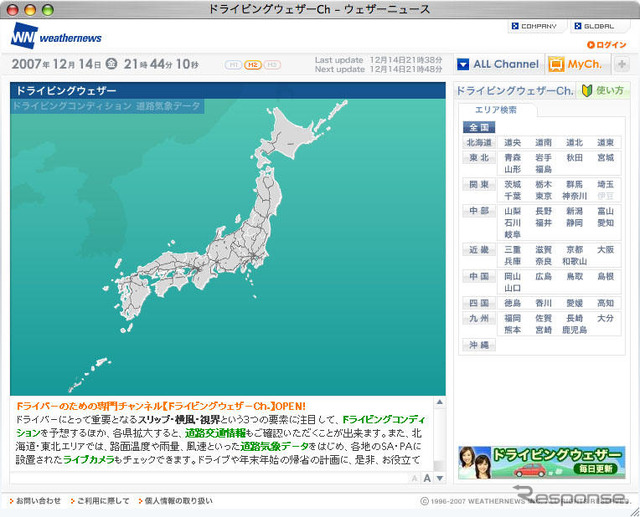
Task: Select 道南 area
Action: (543, 142)
